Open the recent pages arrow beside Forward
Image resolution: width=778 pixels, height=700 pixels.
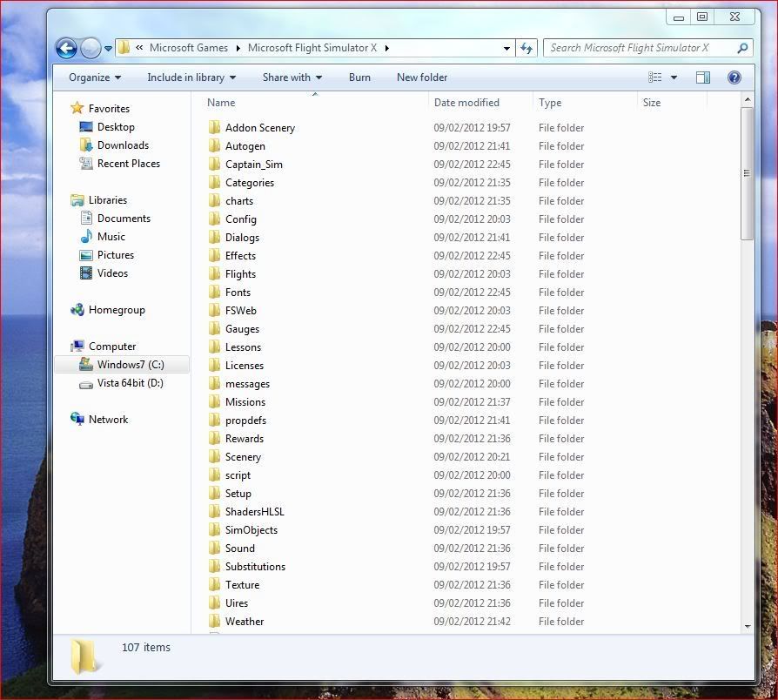(x=108, y=49)
